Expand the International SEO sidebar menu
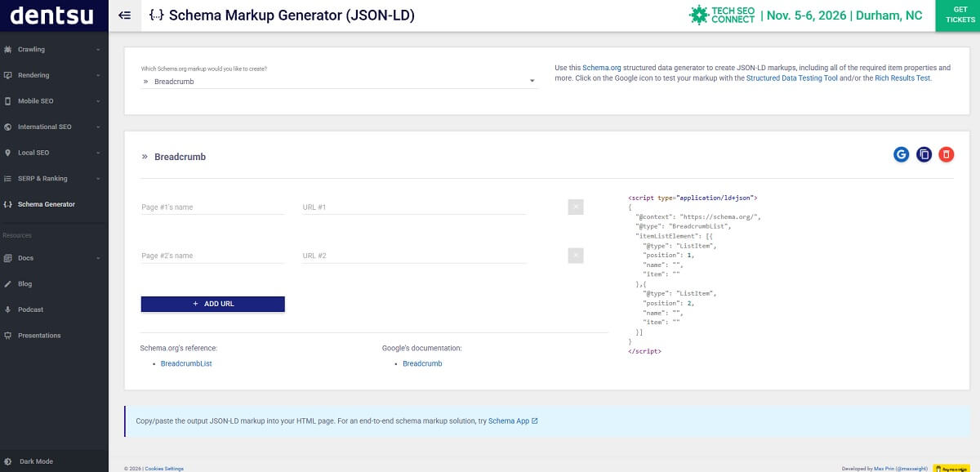980x472 pixels. point(54,127)
